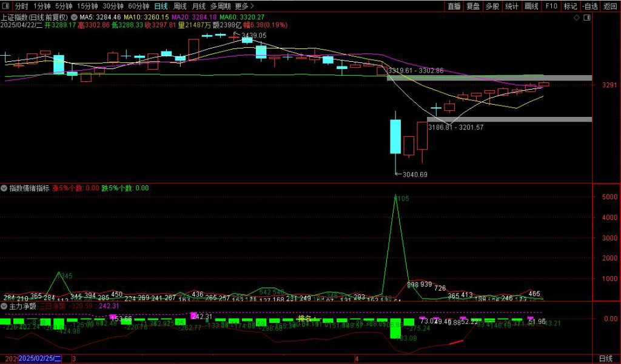This screenshot has height=364, width=621.
Task: Toggle 自选 watchlist for this index
Action: click(589, 6)
